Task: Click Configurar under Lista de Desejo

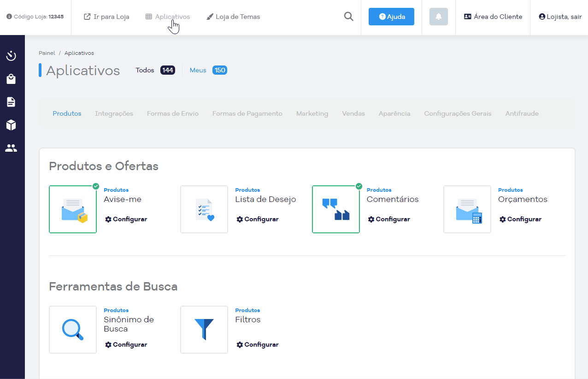Action: click(257, 219)
